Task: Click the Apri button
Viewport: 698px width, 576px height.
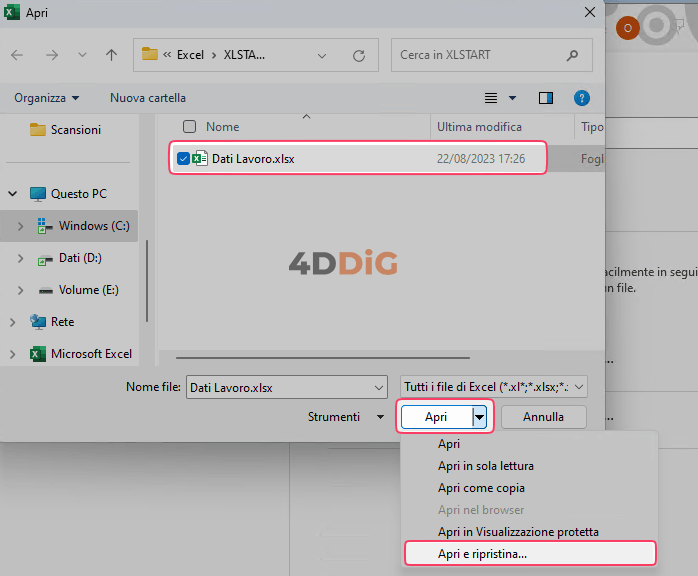Action: coord(436,417)
